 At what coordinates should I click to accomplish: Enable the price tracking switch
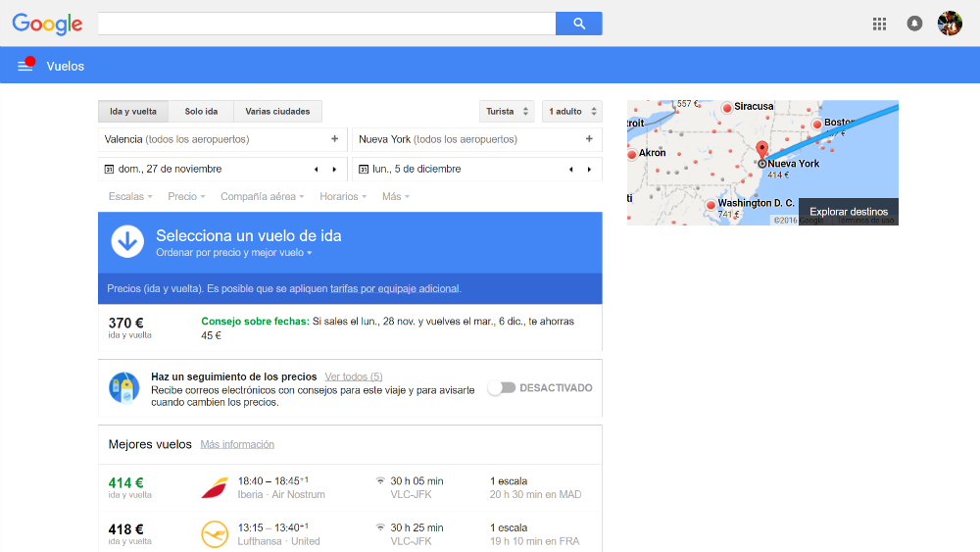[501, 387]
